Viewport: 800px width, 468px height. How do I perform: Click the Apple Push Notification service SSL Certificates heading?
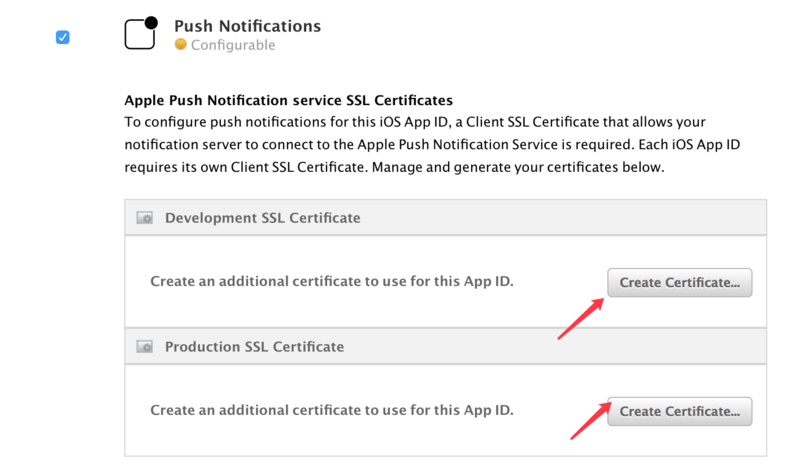(x=289, y=100)
